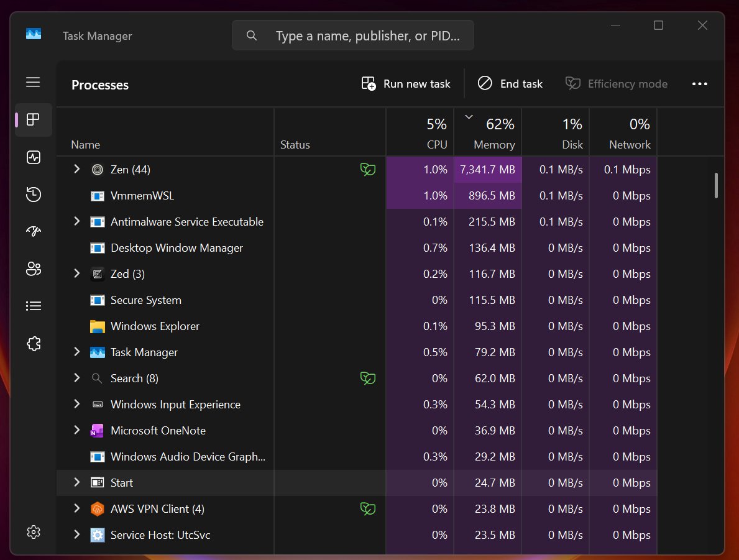The height and width of the screenshot is (560, 739).
Task: Click the process list vertical scrollbar
Action: (716, 185)
